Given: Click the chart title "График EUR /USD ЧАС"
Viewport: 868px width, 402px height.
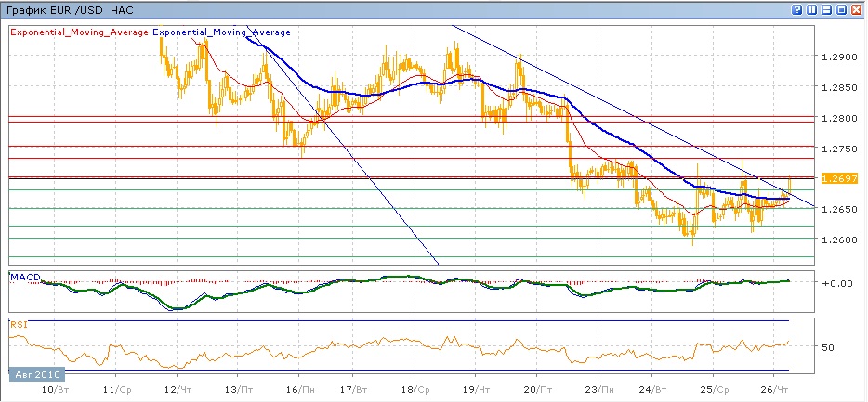Looking at the screenshot, I should (69, 9).
